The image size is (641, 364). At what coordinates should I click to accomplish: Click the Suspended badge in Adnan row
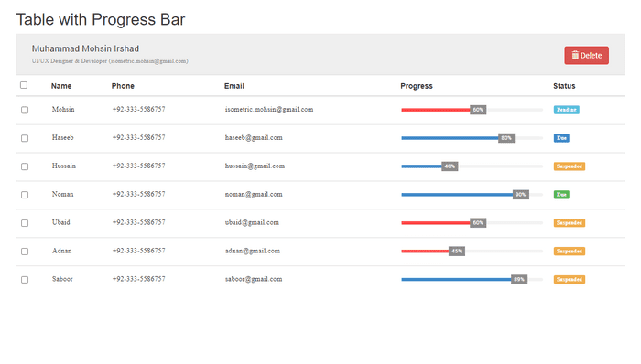pos(569,251)
